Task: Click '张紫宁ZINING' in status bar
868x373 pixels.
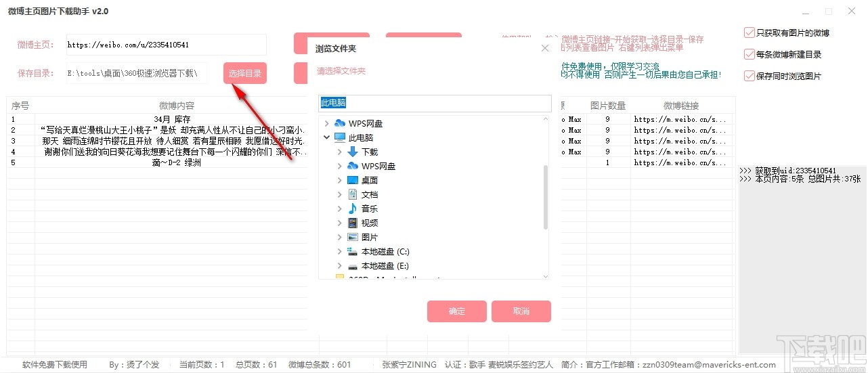Action: click(x=409, y=365)
